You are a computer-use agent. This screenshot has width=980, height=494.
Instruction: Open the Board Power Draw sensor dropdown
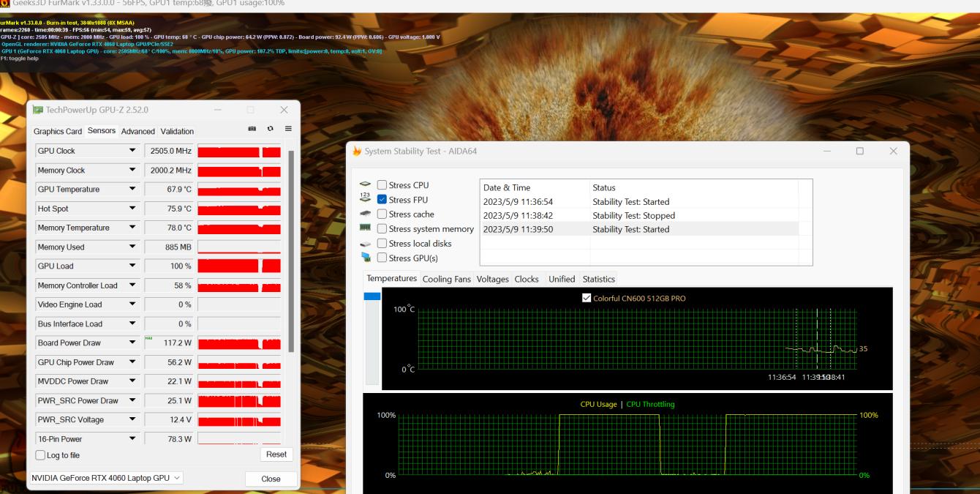click(x=132, y=343)
